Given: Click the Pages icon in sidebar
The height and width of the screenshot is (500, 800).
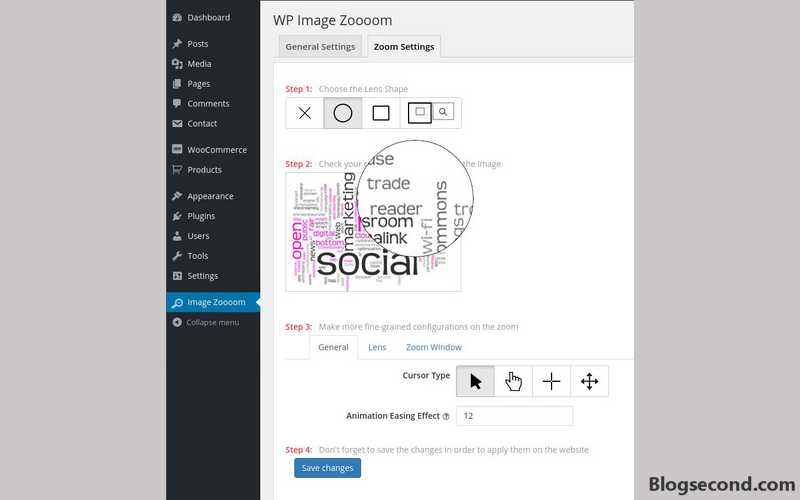Looking at the screenshot, I should click(x=177, y=84).
